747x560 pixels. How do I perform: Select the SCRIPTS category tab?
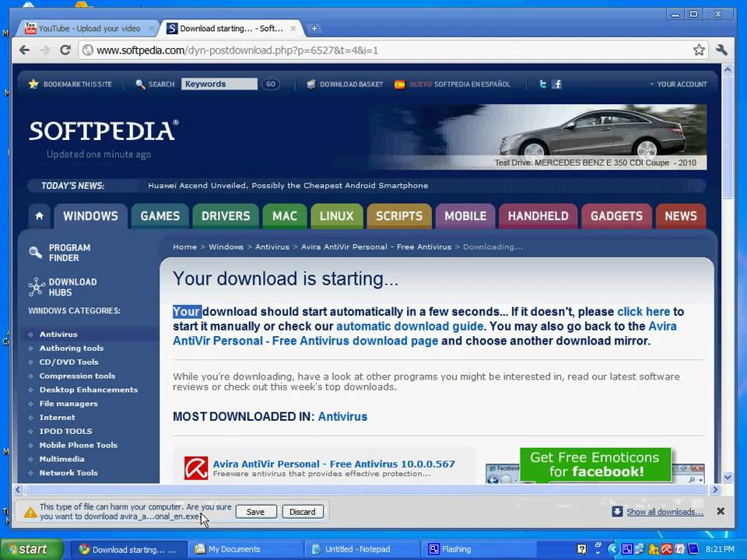[x=399, y=216]
